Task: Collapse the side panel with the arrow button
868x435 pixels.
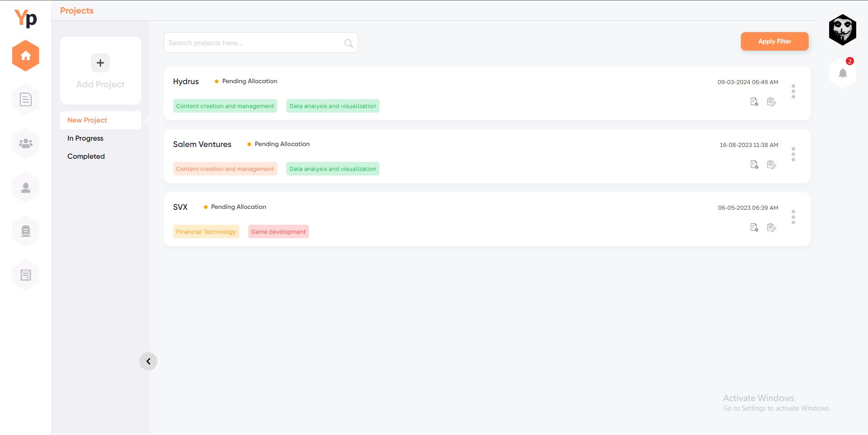Action: tap(148, 361)
